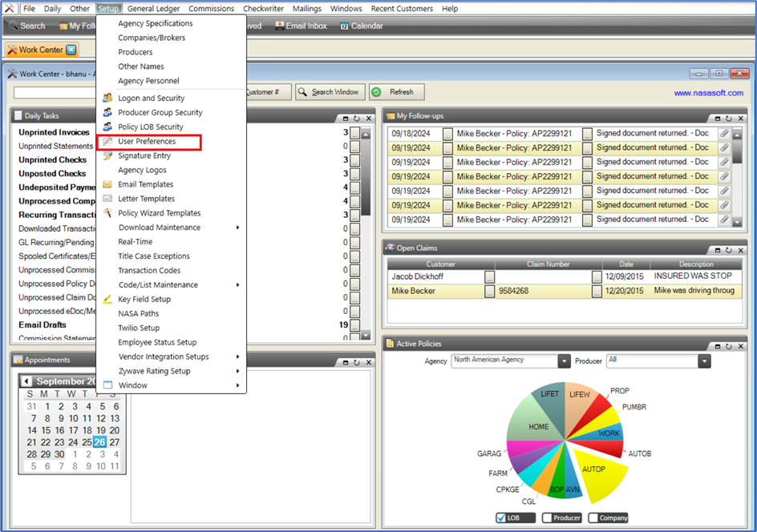757x532 pixels.
Task: Click ellipsis button beside Jacob Dickhoff
Action: [489, 276]
